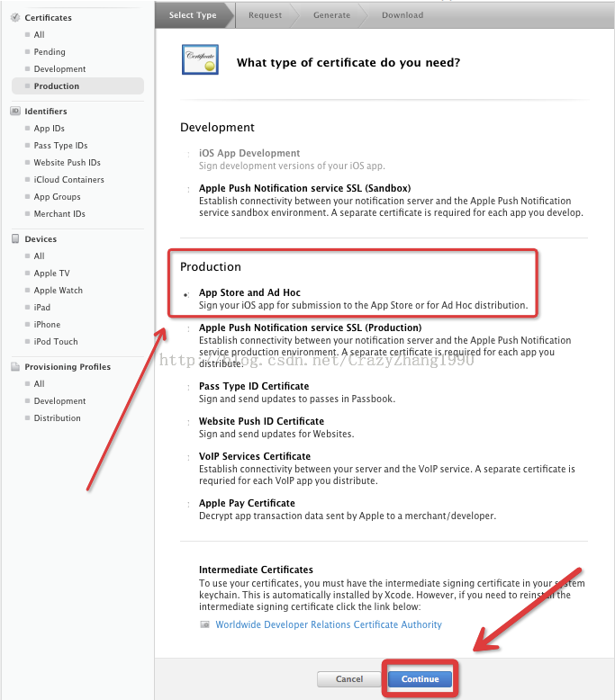Screen dimensions: 615x700
Task: Click the Download step tab
Action: [402, 15]
